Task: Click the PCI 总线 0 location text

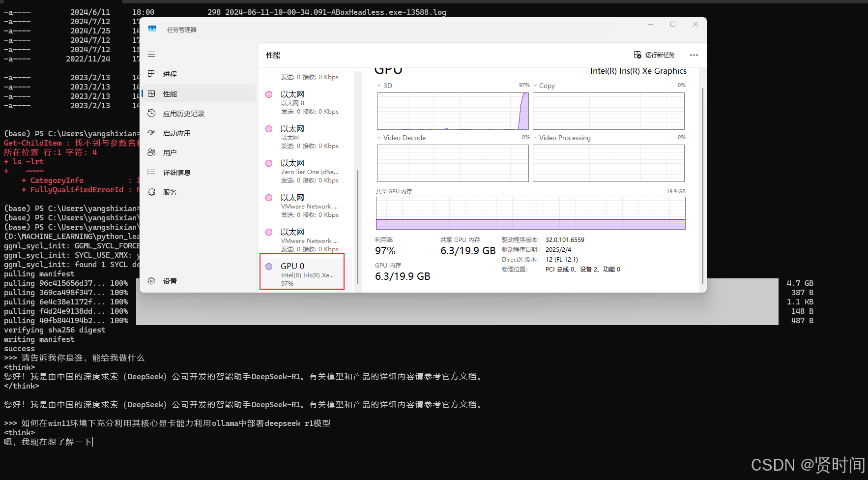Action: click(583, 270)
